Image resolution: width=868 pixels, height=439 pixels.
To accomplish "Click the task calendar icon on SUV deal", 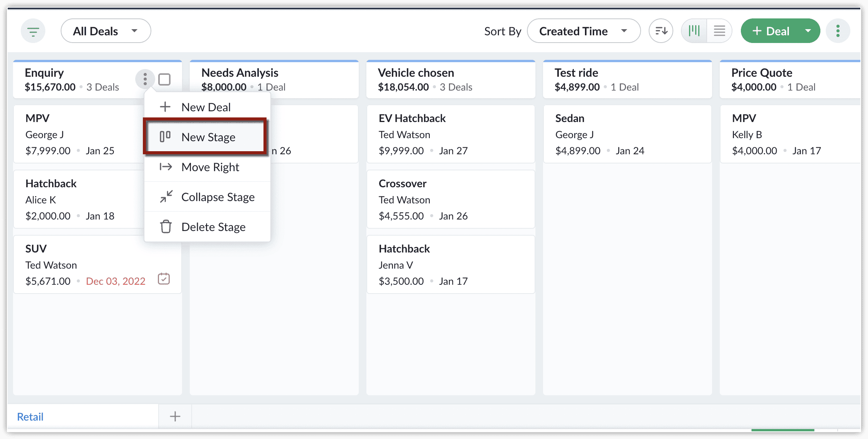I will (x=164, y=279).
